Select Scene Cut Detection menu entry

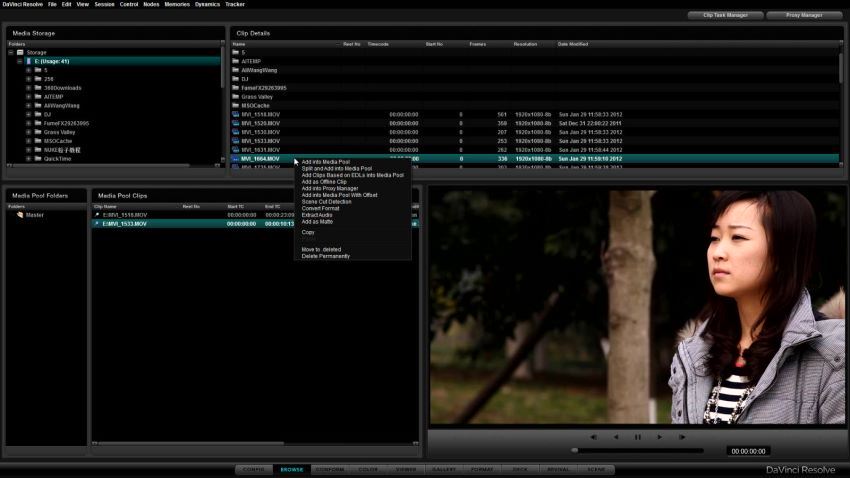(x=326, y=202)
